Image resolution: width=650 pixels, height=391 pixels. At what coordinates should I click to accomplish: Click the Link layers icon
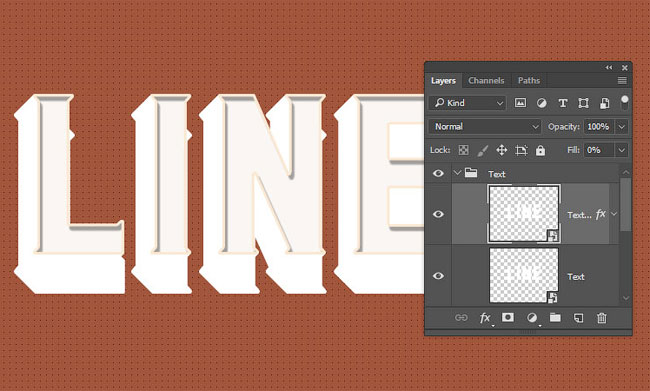click(x=461, y=318)
